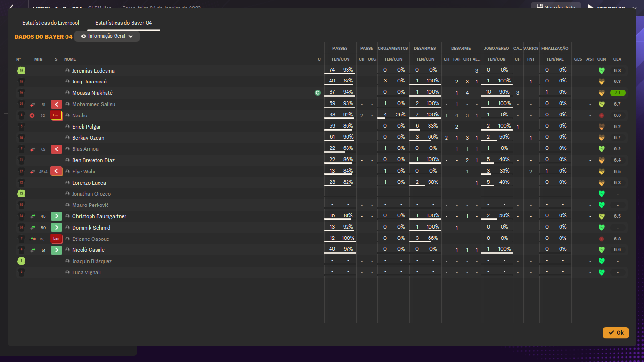The width and height of the screenshot is (644, 362).
Task: Click Étienne Capoue's 100% pass completion
Action: click(x=348, y=238)
